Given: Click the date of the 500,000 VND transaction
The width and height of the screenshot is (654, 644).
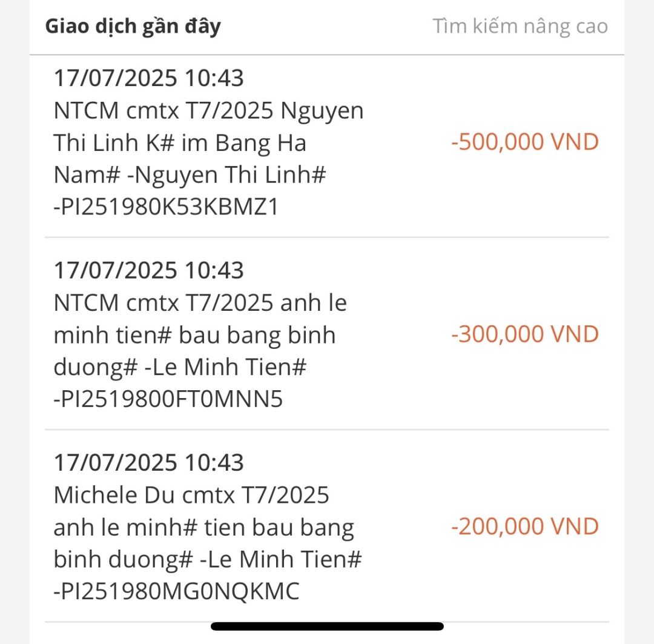Looking at the screenshot, I should coord(148,78).
